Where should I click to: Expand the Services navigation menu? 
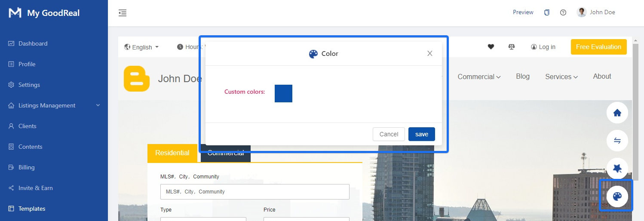point(561,77)
